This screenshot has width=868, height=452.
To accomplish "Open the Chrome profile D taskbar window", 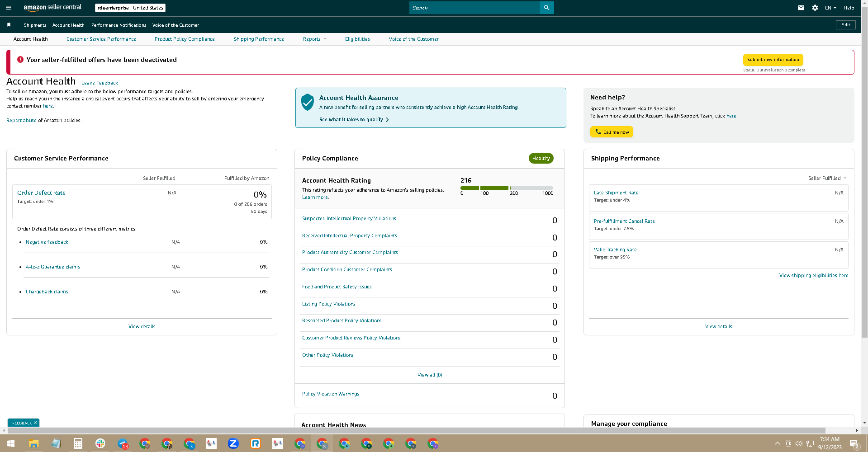I will point(300,443).
